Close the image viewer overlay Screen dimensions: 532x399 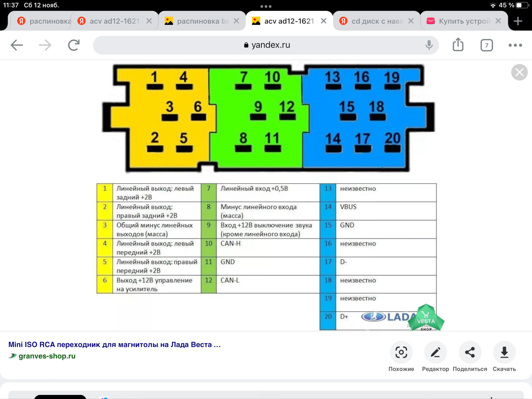click(x=519, y=72)
